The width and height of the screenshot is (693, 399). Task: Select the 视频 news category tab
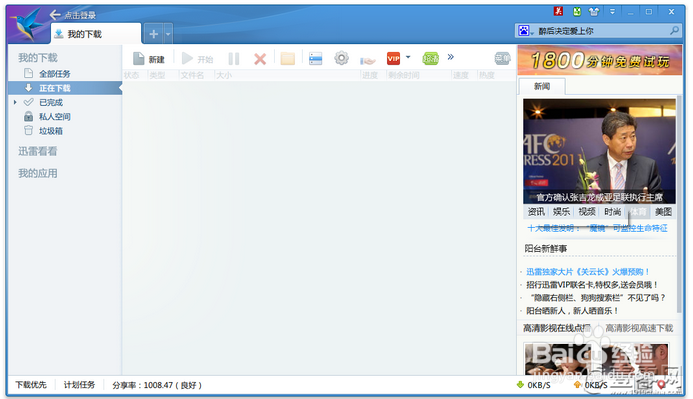coord(587,212)
